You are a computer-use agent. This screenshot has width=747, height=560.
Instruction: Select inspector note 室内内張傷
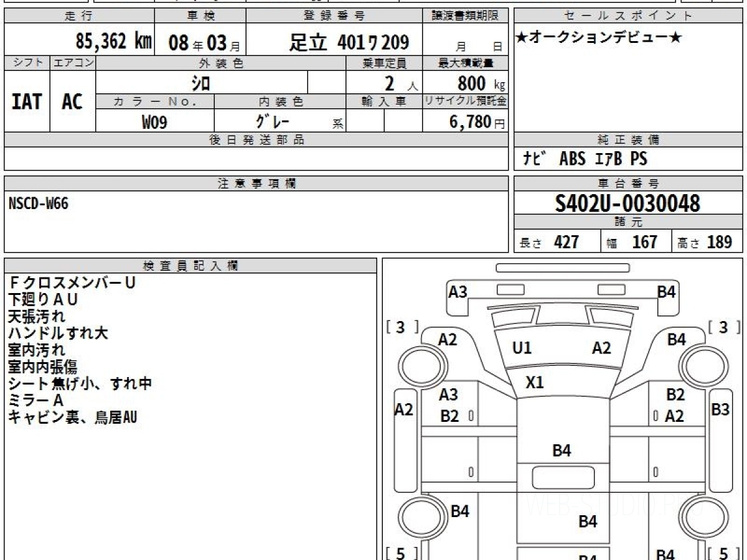click(43, 367)
